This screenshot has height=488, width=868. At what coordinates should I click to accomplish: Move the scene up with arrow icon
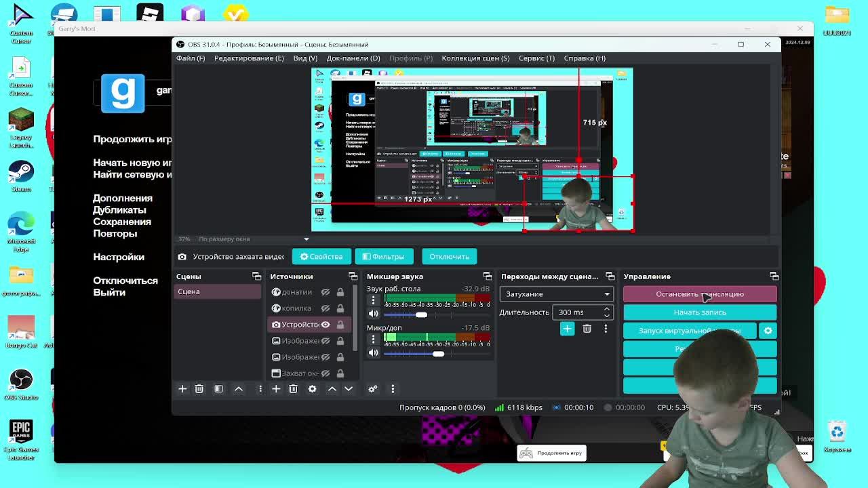[x=239, y=388]
